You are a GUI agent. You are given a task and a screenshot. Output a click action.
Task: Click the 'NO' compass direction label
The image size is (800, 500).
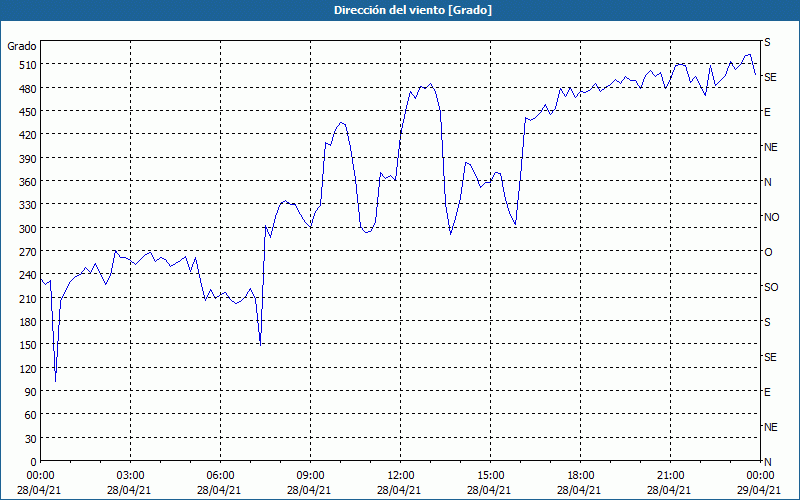(771, 217)
